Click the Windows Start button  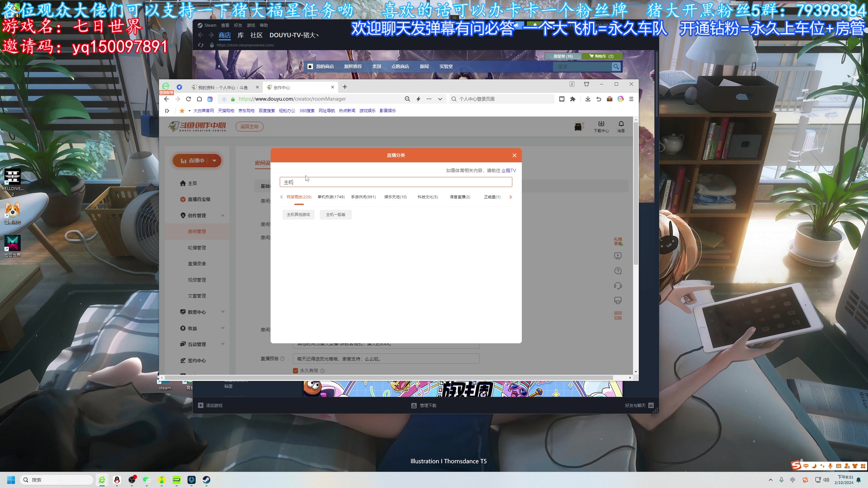(11, 480)
